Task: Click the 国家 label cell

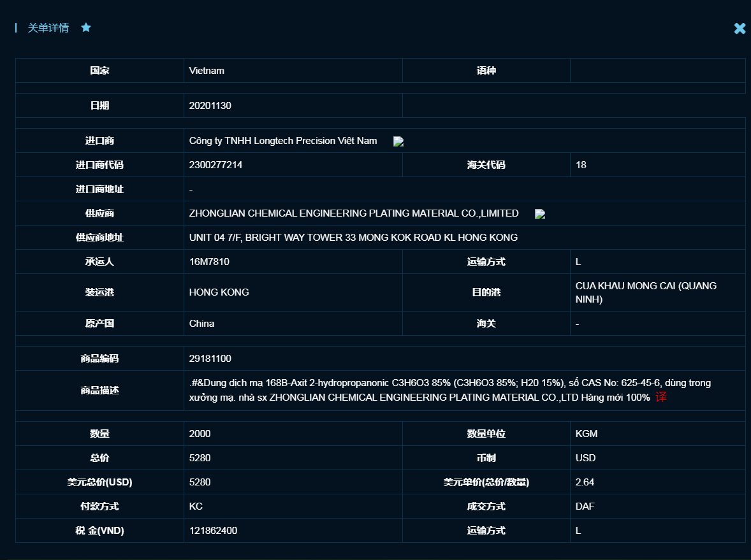Action: 99,70
